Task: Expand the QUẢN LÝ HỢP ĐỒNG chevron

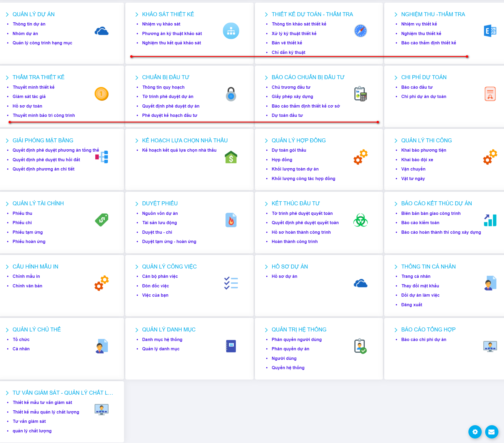Action: click(266, 140)
